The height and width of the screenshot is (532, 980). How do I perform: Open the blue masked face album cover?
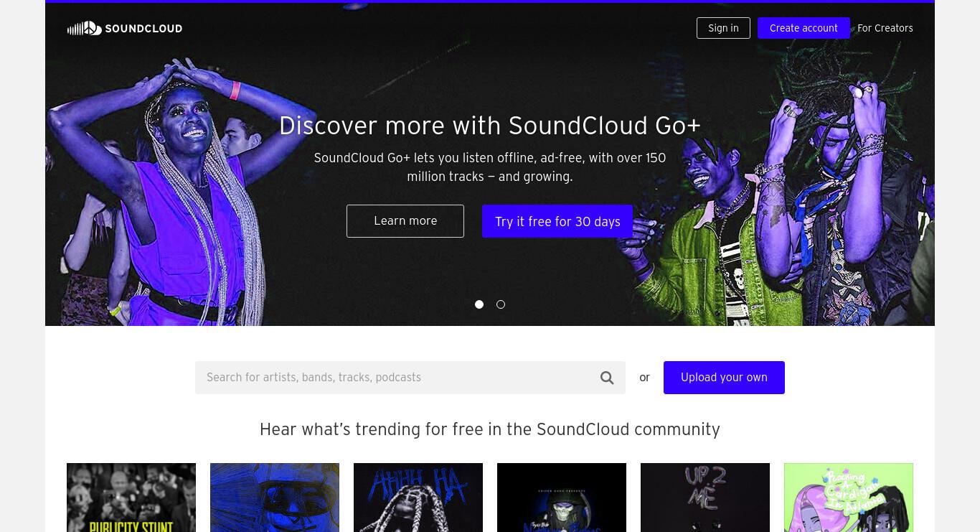275,498
